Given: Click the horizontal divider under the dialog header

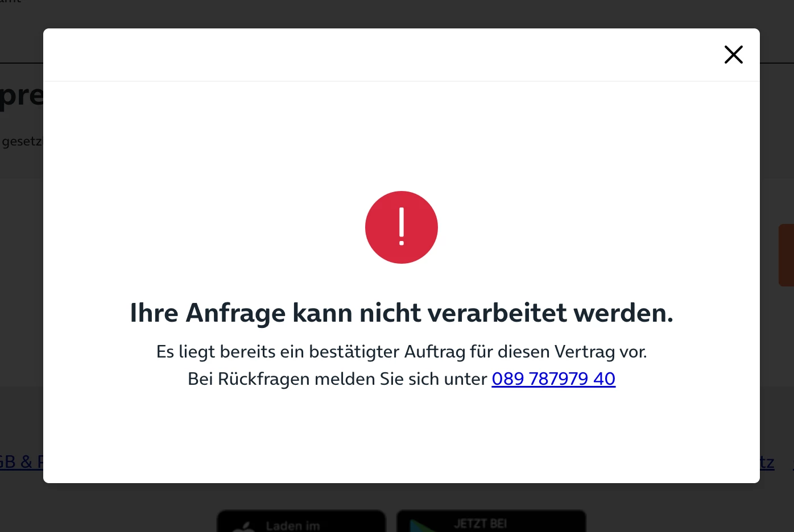Looking at the screenshot, I should click(x=402, y=81).
